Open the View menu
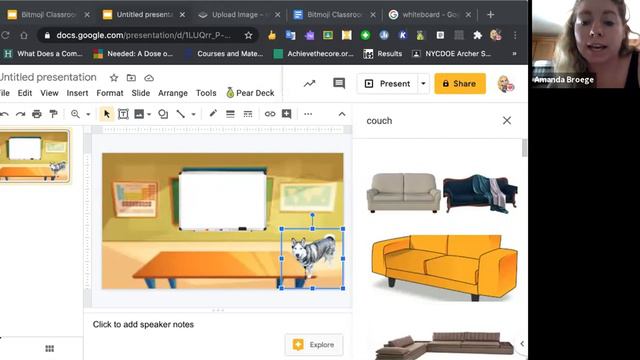This screenshot has width=640, height=360. coord(49,93)
